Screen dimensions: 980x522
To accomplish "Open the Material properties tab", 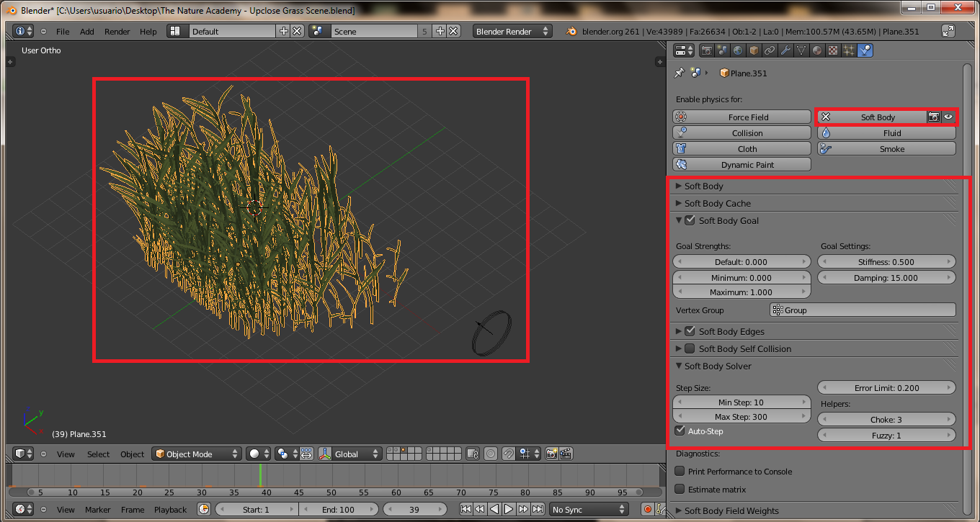I will tap(817, 50).
